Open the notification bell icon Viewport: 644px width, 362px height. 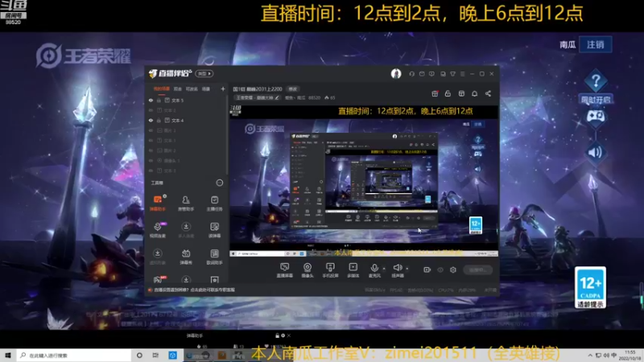tap(474, 93)
